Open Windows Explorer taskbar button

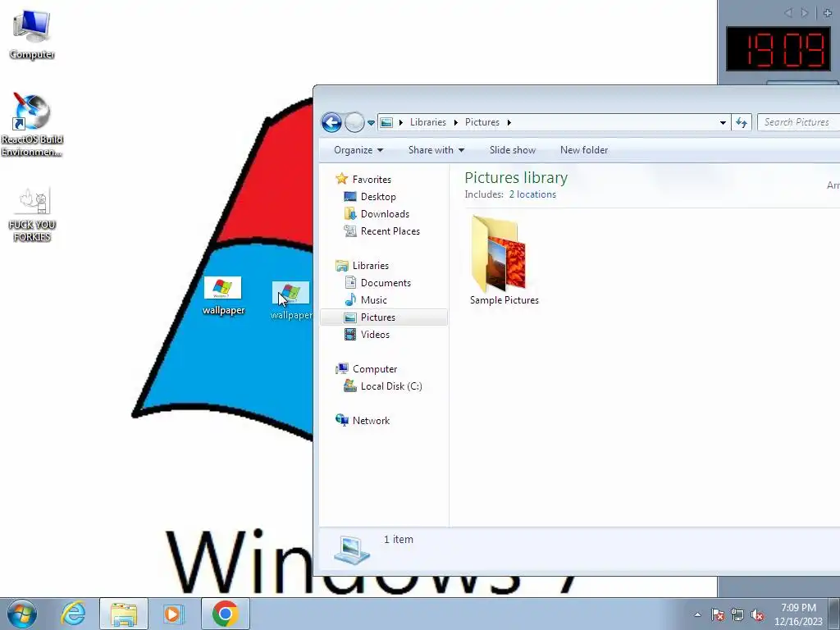(124, 614)
